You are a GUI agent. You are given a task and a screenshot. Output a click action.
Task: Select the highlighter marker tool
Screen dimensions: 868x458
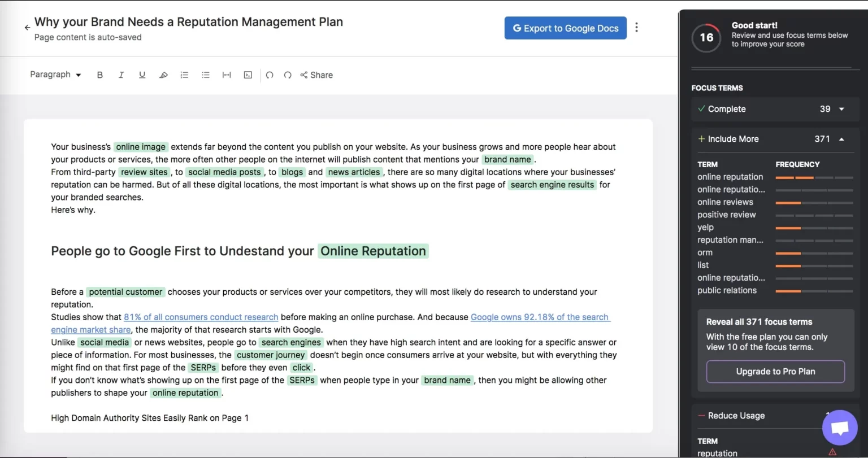coord(163,75)
